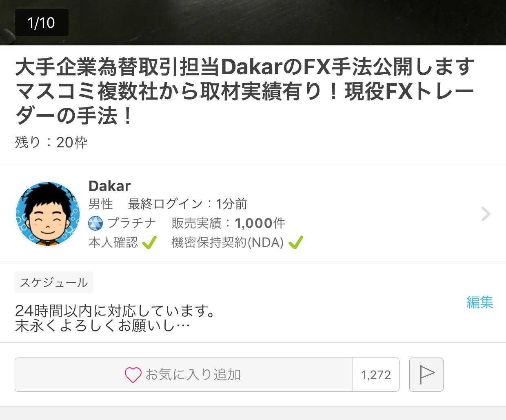
Task: Tap the pink heart favorite icon
Action: [133, 375]
